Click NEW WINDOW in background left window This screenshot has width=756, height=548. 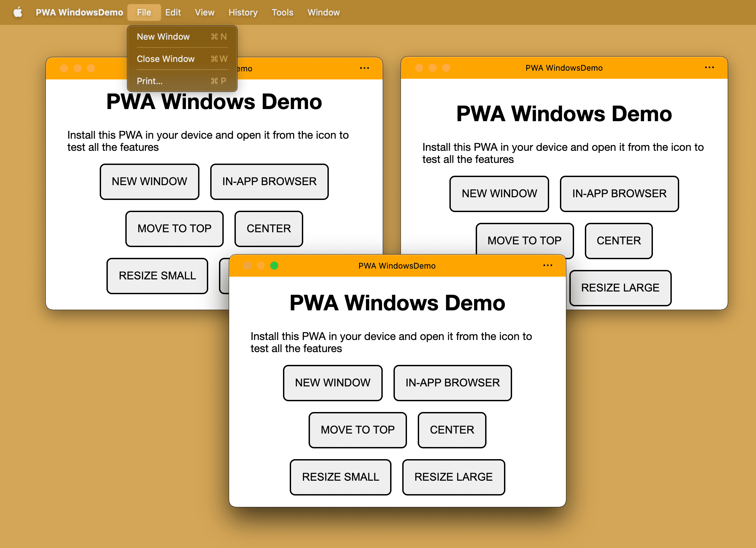[x=149, y=181]
